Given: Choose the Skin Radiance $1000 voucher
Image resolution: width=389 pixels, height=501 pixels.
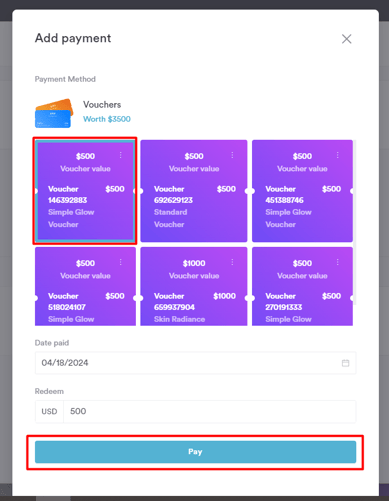Looking at the screenshot, I should tap(194, 286).
